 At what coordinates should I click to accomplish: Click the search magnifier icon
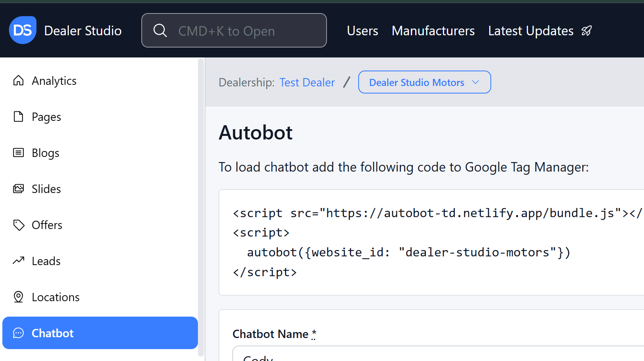[x=160, y=31]
